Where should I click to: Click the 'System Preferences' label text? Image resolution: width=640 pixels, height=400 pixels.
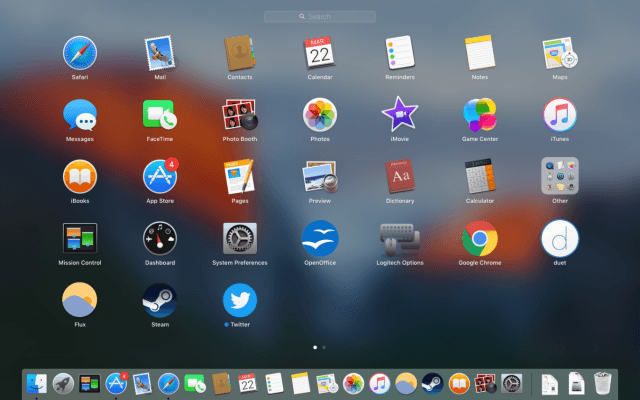click(x=240, y=263)
